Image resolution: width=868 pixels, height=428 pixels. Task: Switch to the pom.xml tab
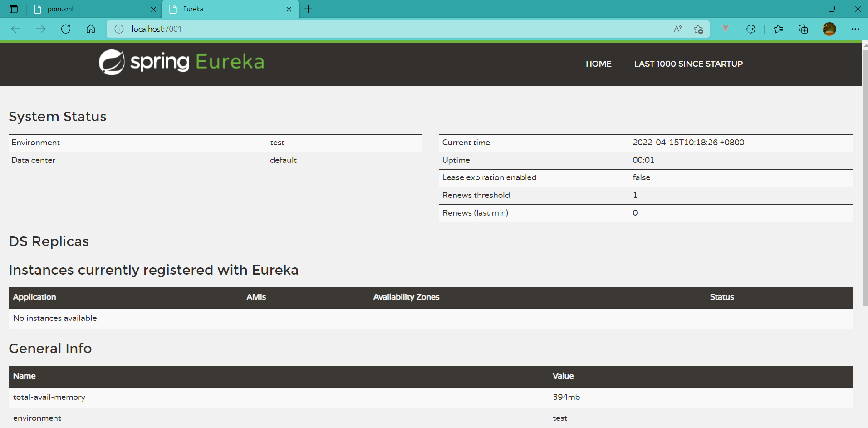tap(94, 9)
